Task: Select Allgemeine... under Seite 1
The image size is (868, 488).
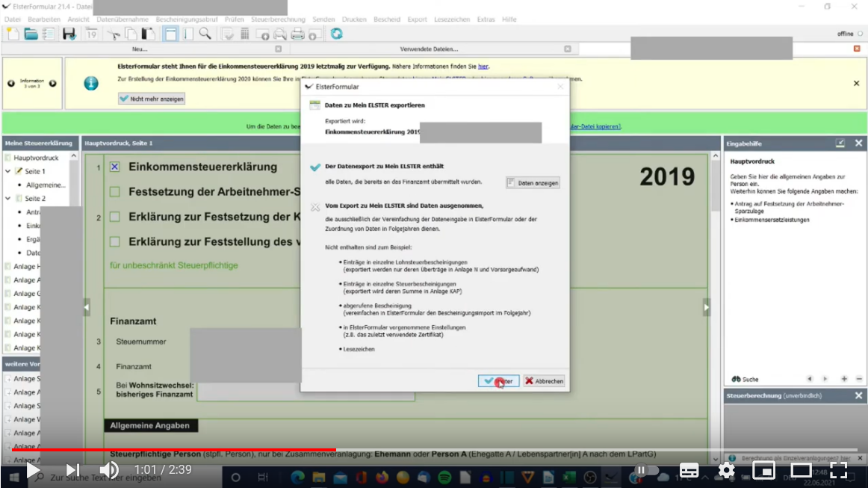Action: point(46,185)
